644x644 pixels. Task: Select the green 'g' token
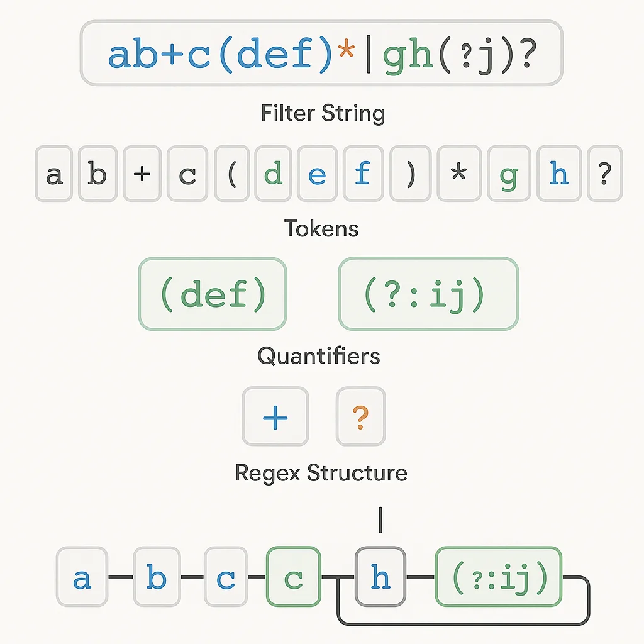pyautogui.click(x=508, y=174)
